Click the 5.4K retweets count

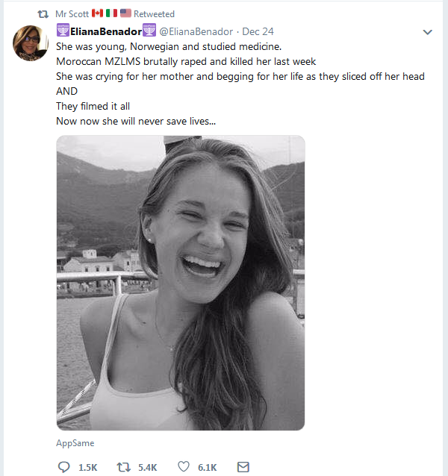click(147, 467)
